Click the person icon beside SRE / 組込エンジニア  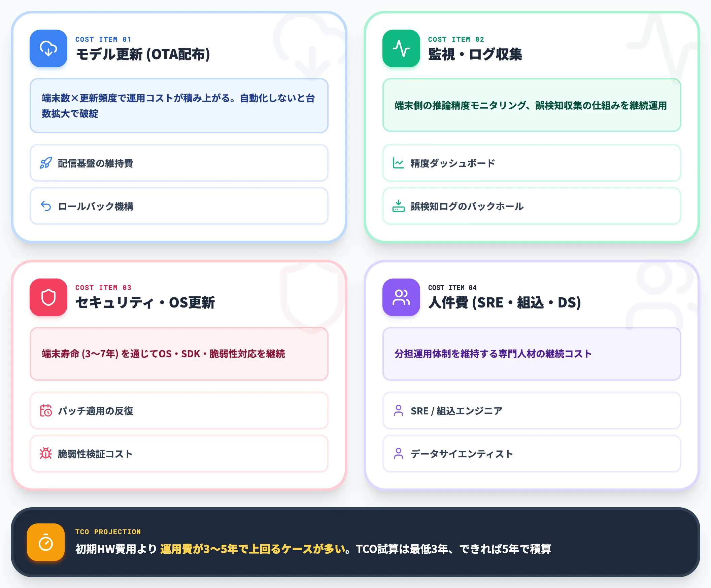399,411
